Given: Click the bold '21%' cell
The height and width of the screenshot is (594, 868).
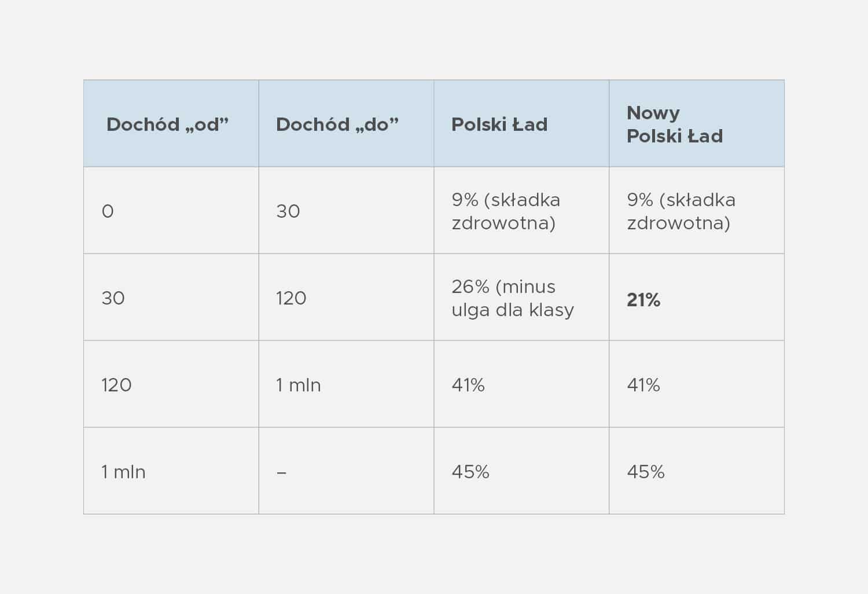Looking at the screenshot, I should pos(643,300).
